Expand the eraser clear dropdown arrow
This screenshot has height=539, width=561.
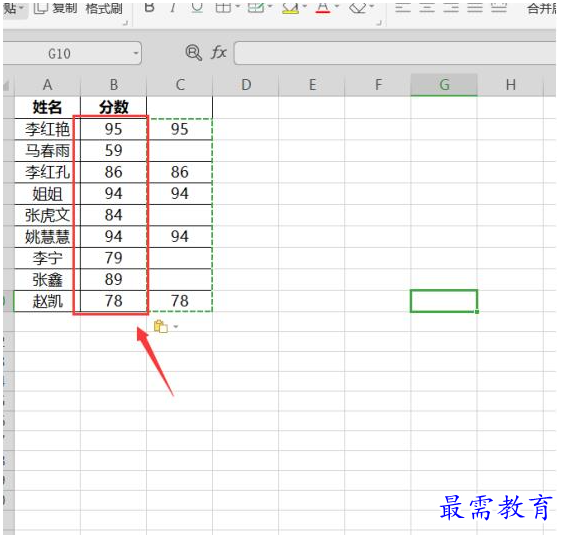(372, 6)
